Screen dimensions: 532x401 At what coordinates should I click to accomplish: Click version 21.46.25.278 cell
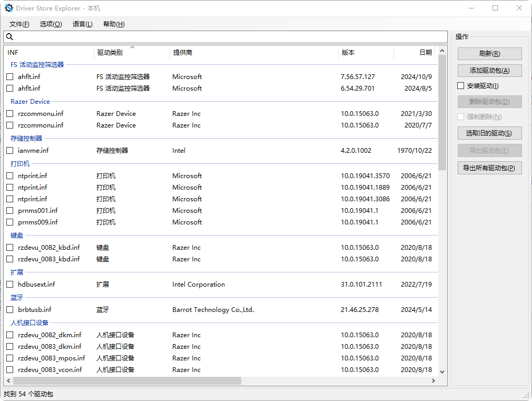point(360,310)
